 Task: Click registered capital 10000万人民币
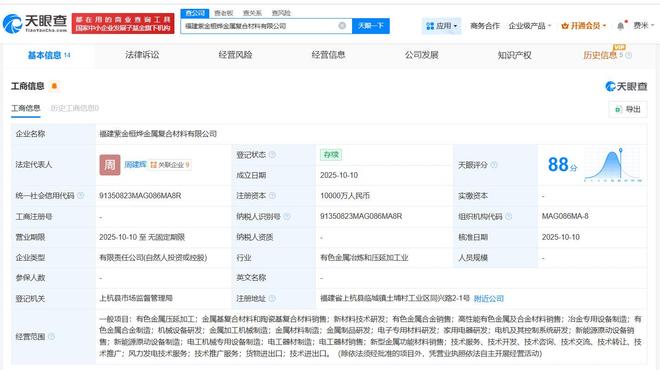pyautogui.click(x=345, y=196)
